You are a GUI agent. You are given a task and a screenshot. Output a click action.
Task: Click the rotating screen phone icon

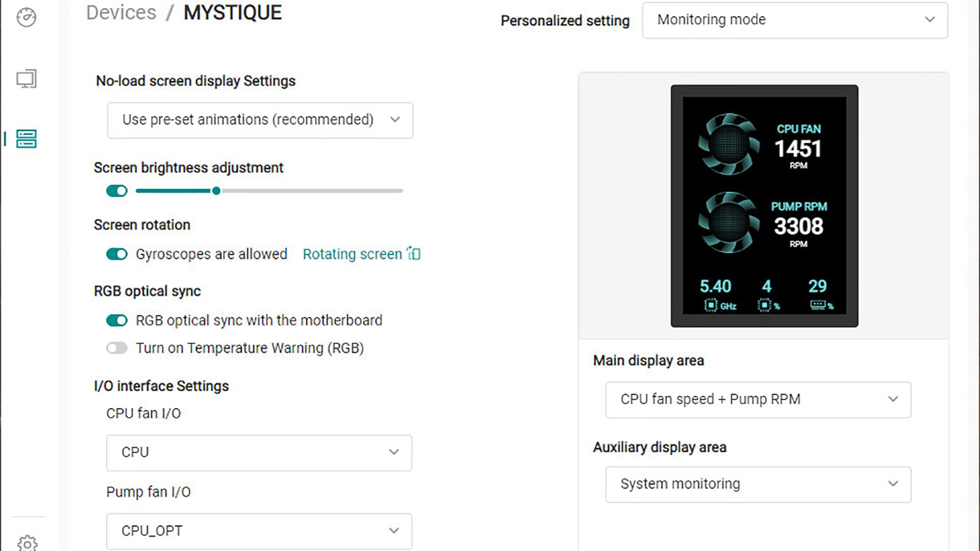point(414,254)
